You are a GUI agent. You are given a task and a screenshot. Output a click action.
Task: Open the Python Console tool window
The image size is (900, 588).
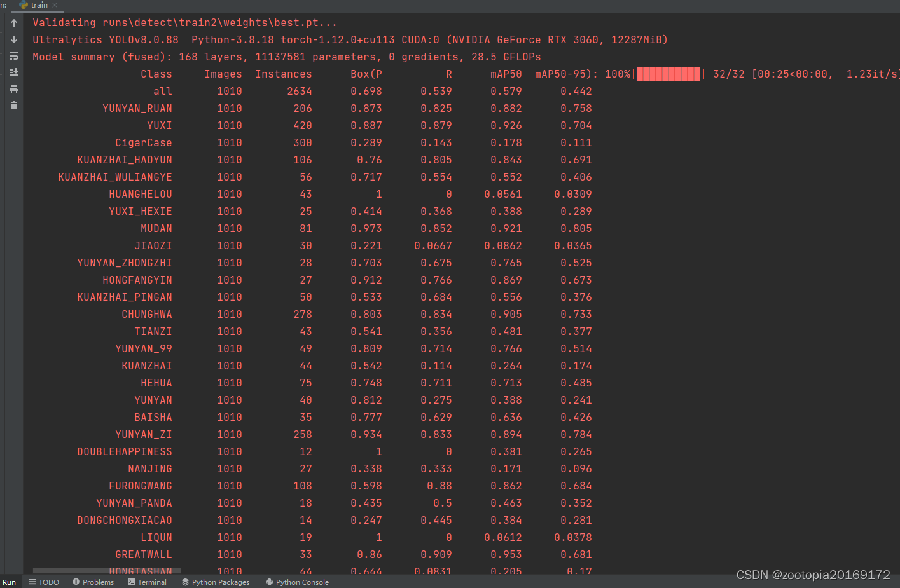[297, 582]
